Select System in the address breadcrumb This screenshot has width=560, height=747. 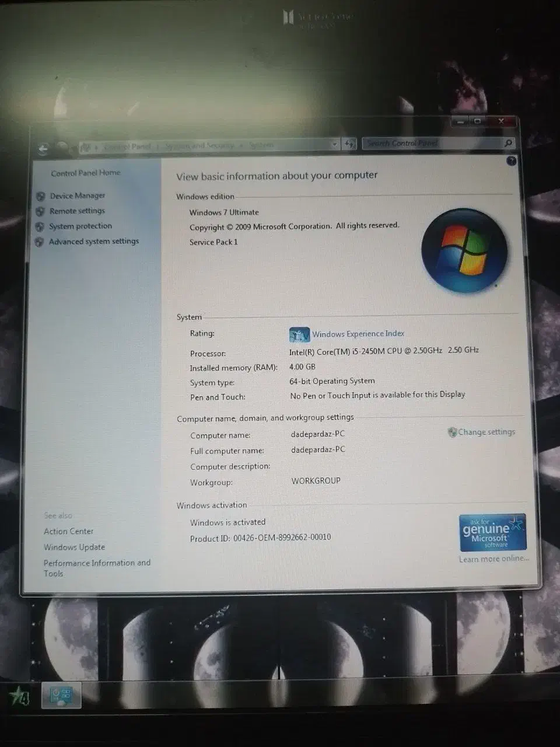tap(261, 145)
